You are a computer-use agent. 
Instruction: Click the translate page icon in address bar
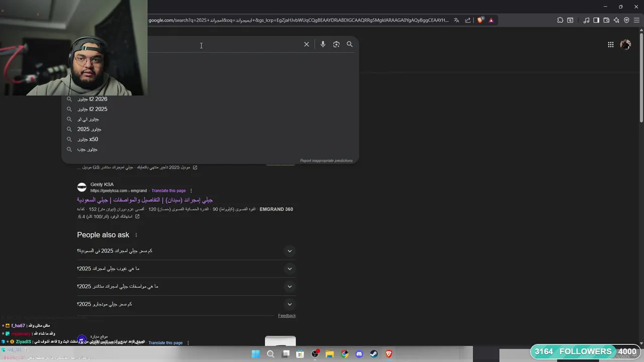click(456, 20)
